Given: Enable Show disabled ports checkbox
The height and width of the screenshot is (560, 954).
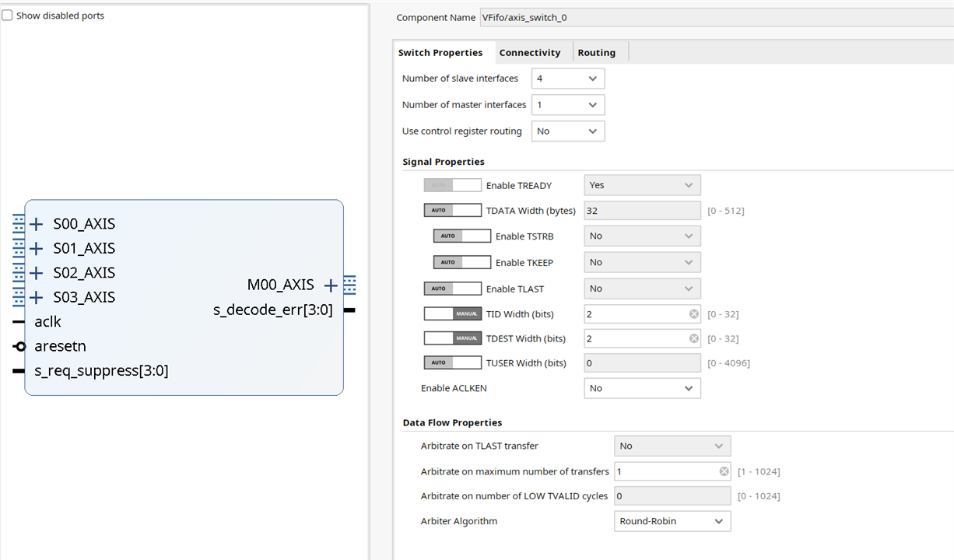Looking at the screenshot, I should click(7, 16).
